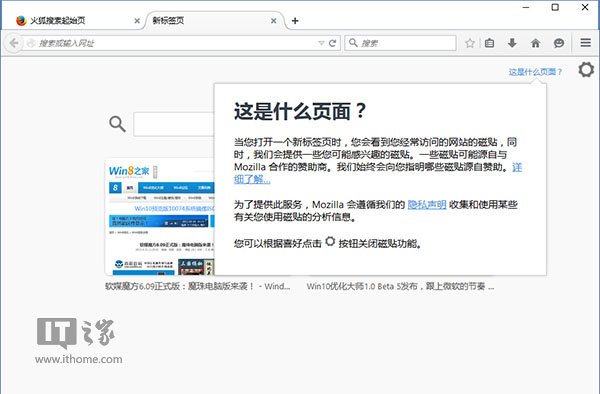
Task: Click Firefox logo on first tab
Action: [x=21, y=21]
